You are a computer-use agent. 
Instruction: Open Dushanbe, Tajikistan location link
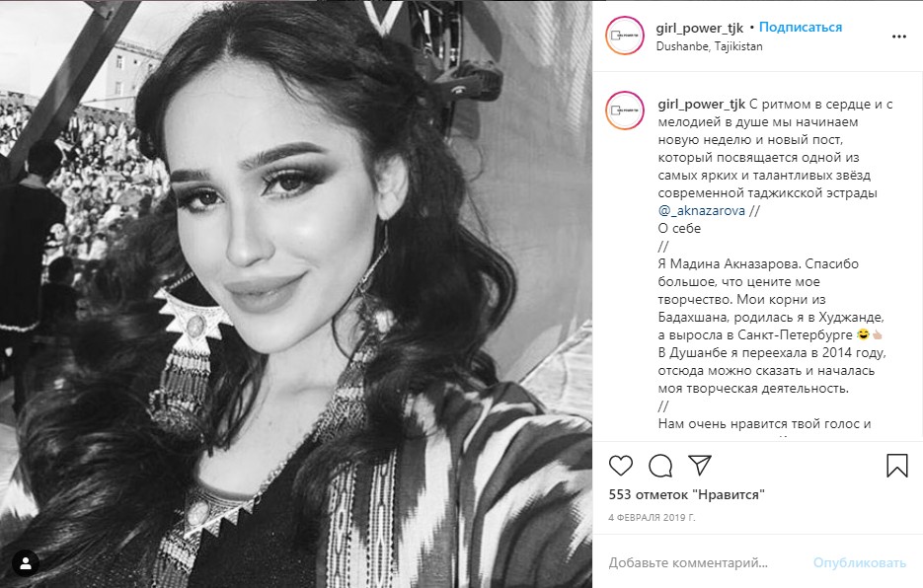point(710,46)
